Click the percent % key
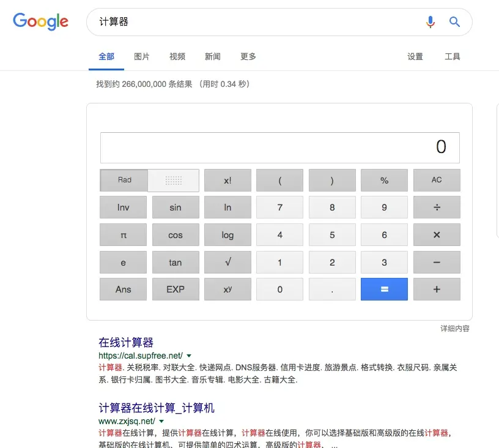The height and width of the screenshot is (448, 499). [385, 180]
